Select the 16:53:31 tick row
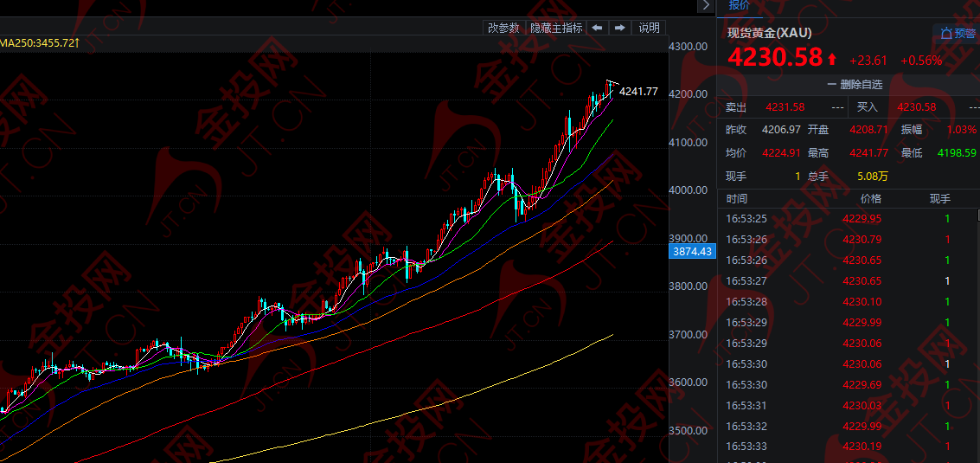This screenshot has width=980, height=463. coord(847,405)
